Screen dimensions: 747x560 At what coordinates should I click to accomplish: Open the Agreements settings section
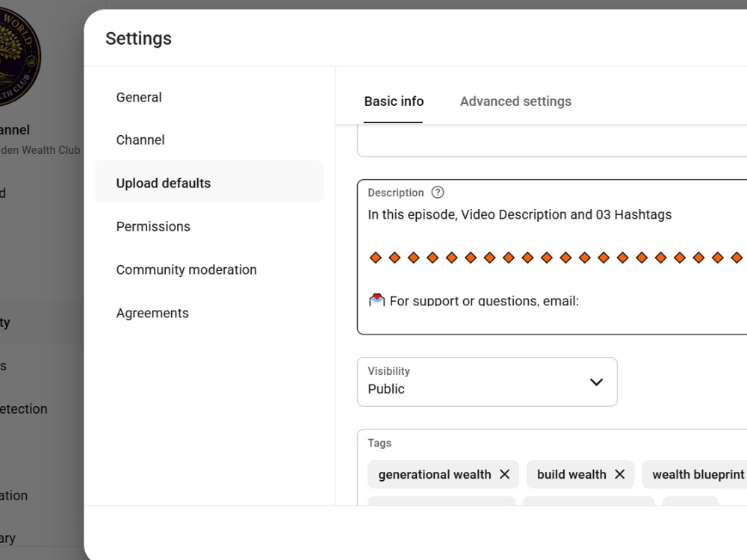pos(152,313)
